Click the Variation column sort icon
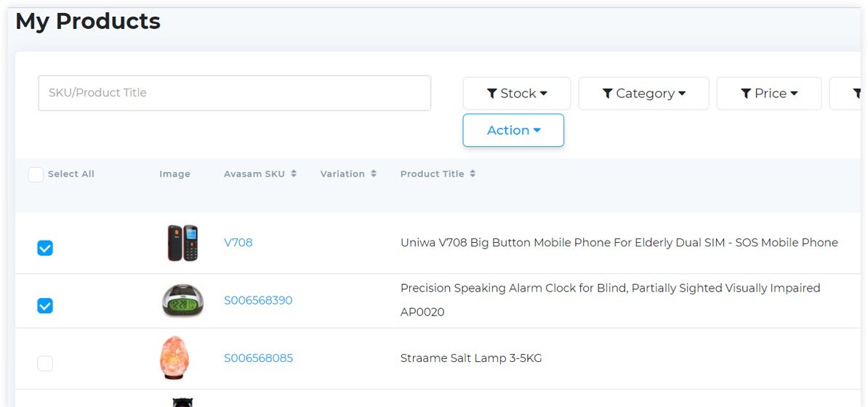Image resolution: width=868 pixels, height=407 pixels. click(374, 174)
